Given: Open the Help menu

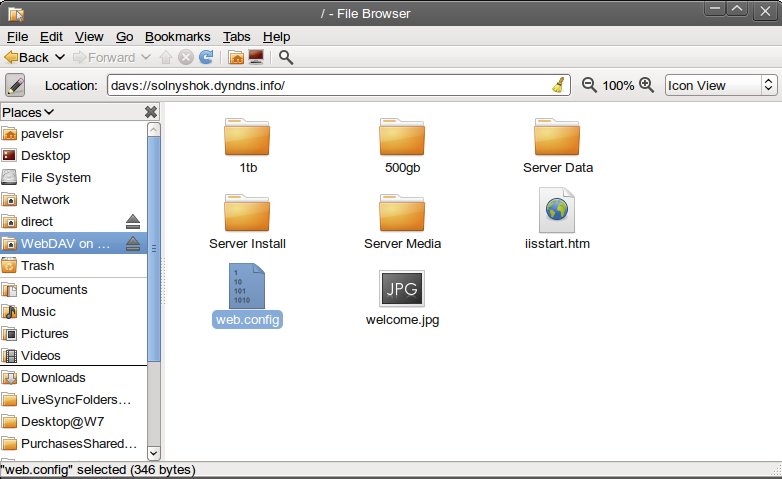Looking at the screenshot, I should tap(276, 37).
